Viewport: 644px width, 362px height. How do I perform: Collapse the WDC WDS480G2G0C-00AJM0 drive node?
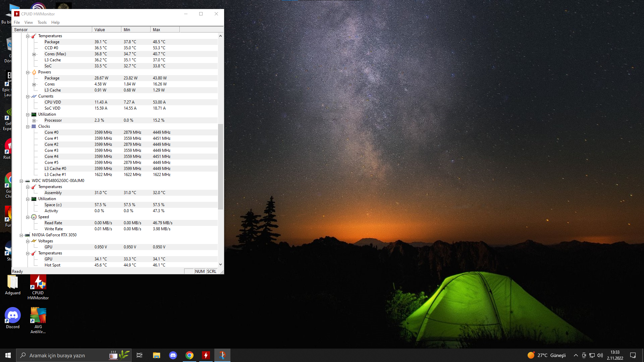tap(21, 181)
